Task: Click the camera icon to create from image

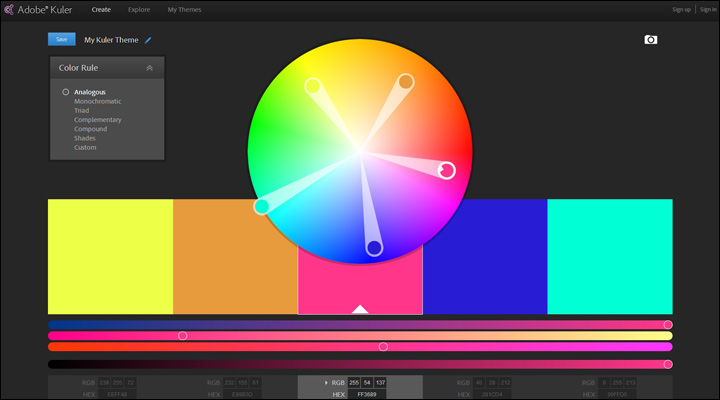Action: (x=651, y=40)
